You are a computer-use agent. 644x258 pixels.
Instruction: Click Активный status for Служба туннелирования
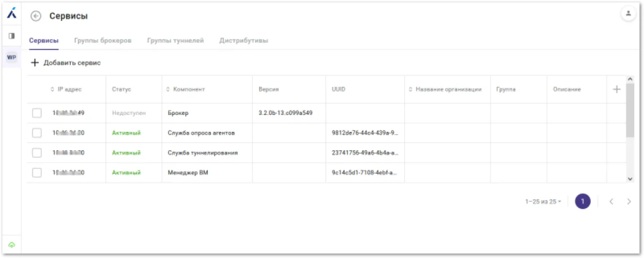(x=126, y=153)
